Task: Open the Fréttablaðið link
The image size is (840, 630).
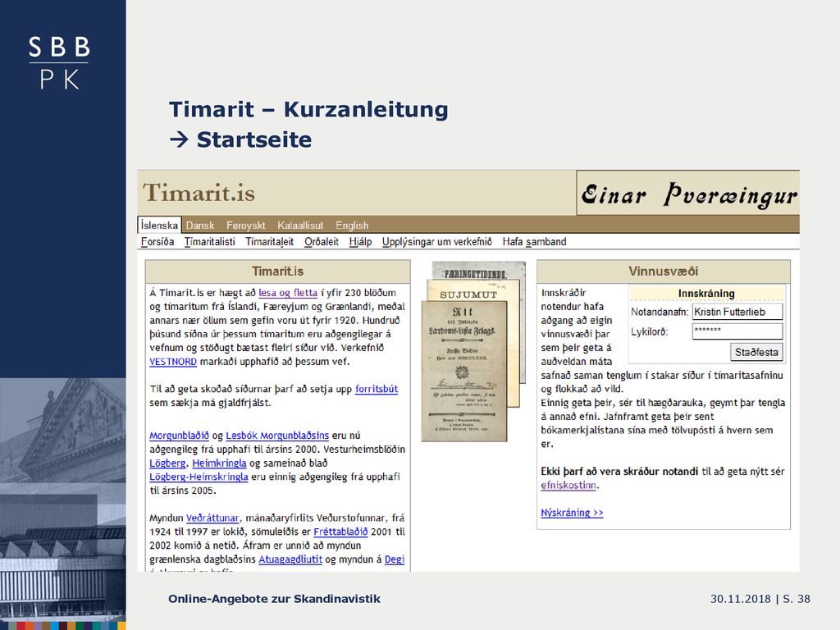Action: pyautogui.click(x=340, y=532)
